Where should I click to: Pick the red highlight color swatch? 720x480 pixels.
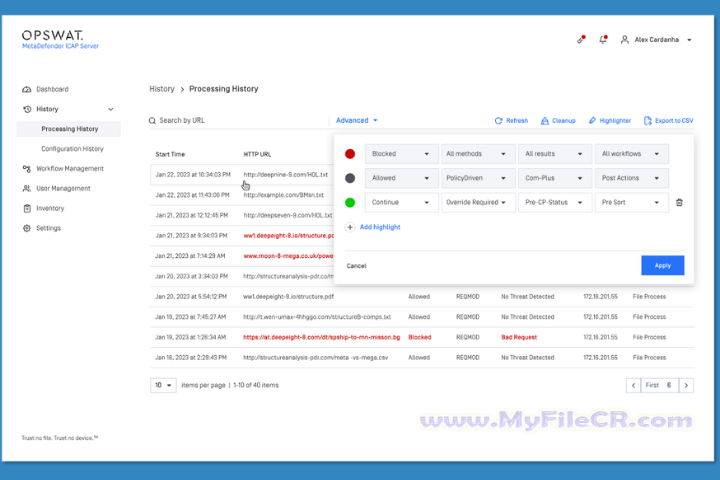350,154
